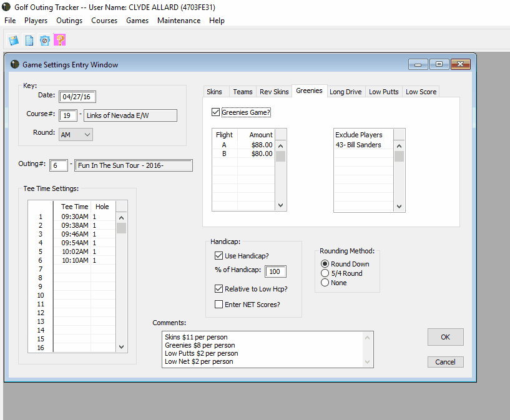Click the pink question mark help icon
The image size is (510, 420).
tap(60, 40)
